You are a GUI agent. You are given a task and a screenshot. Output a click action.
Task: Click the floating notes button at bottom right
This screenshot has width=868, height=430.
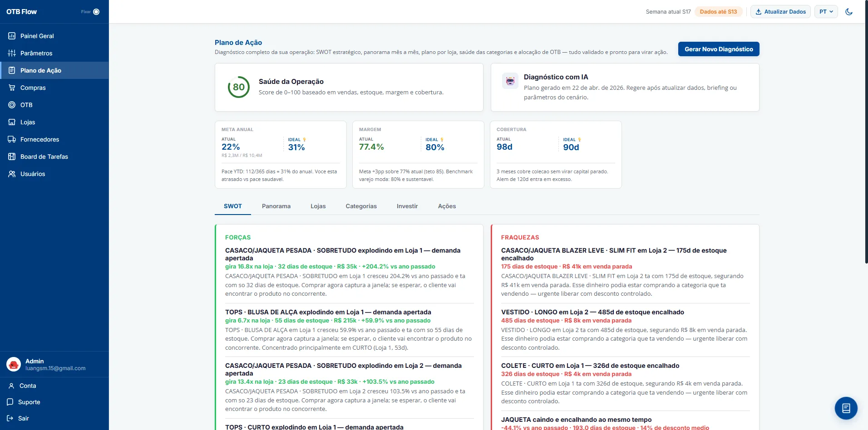point(846,408)
